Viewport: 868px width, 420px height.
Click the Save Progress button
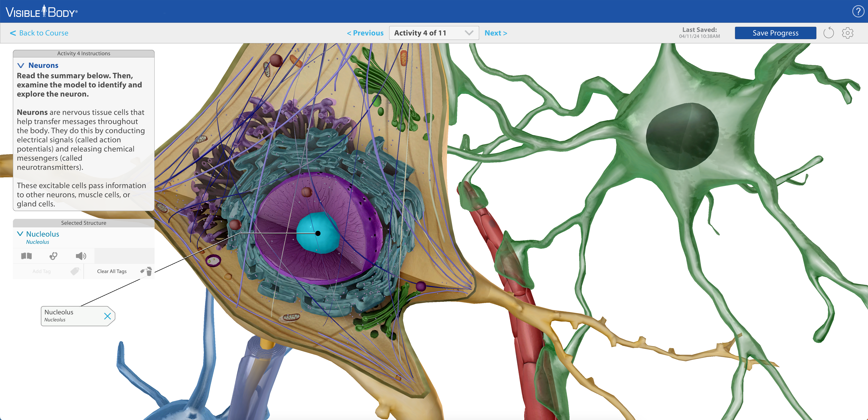pyautogui.click(x=775, y=33)
